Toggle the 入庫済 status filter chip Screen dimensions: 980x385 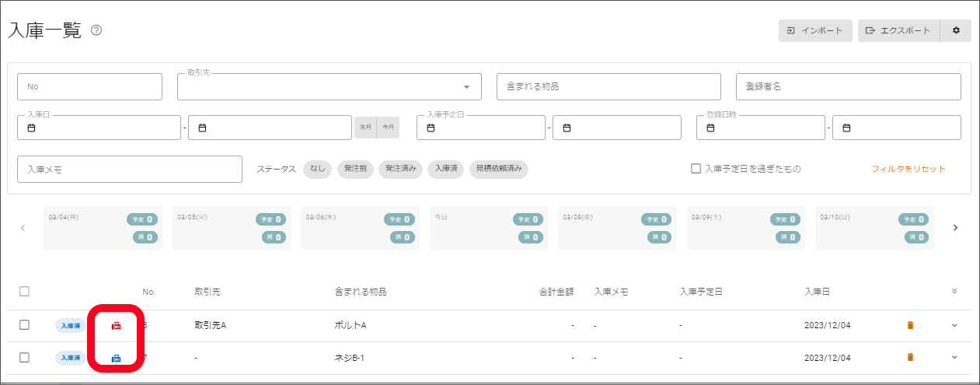(445, 169)
